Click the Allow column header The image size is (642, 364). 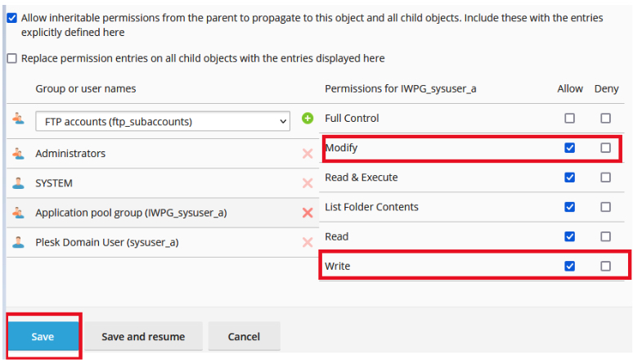pos(570,89)
